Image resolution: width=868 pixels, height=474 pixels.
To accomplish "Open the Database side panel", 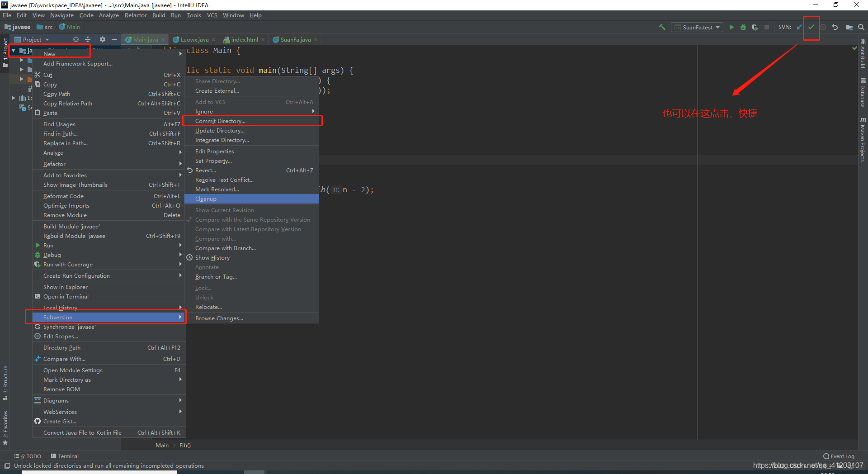I will coord(863,93).
